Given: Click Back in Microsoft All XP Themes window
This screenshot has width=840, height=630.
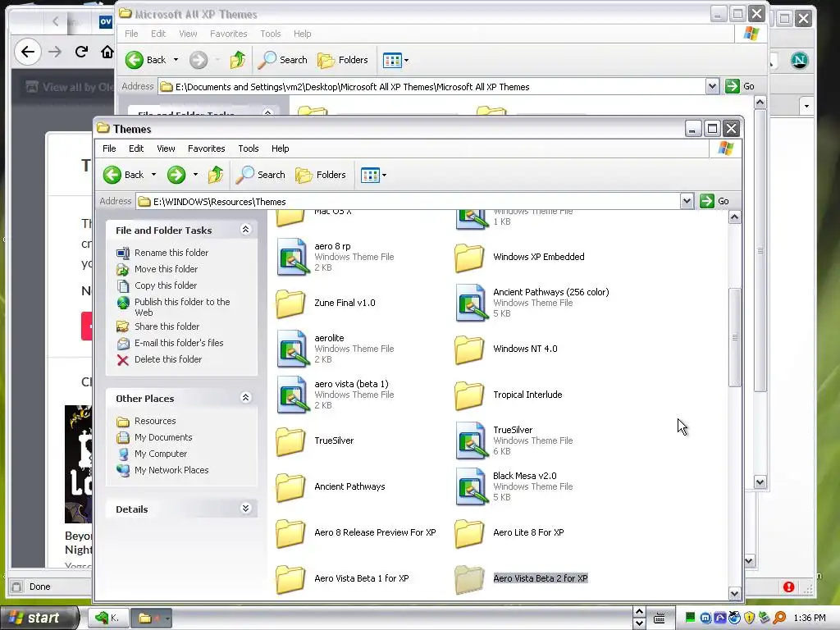Looking at the screenshot, I should pyautogui.click(x=146, y=60).
